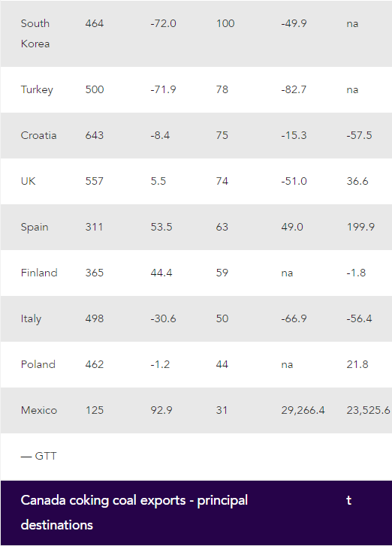Click Turkey value 500
This screenshot has width=392, height=546.
95,89
